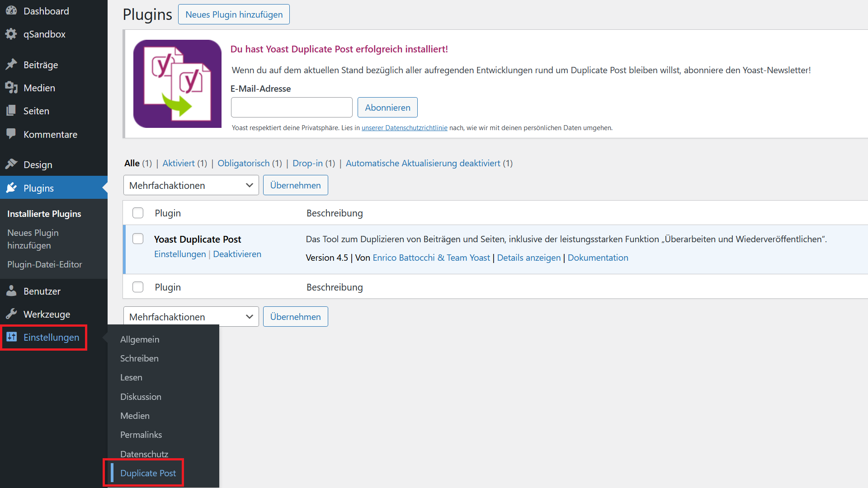The height and width of the screenshot is (488, 868).
Task: Choose Permalinks in Einstellungen flyout
Action: [141, 435]
